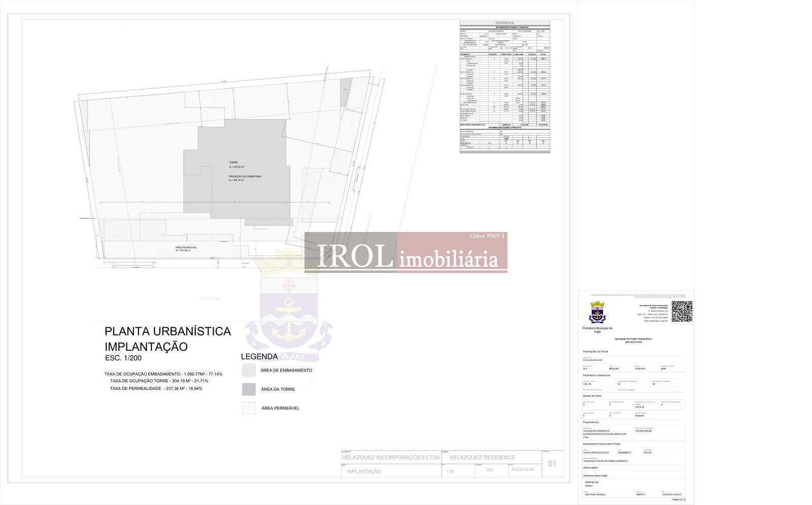The height and width of the screenshot is (505, 812).
Task: Click the '1401.38' land area value
Action: pyautogui.click(x=587, y=384)
